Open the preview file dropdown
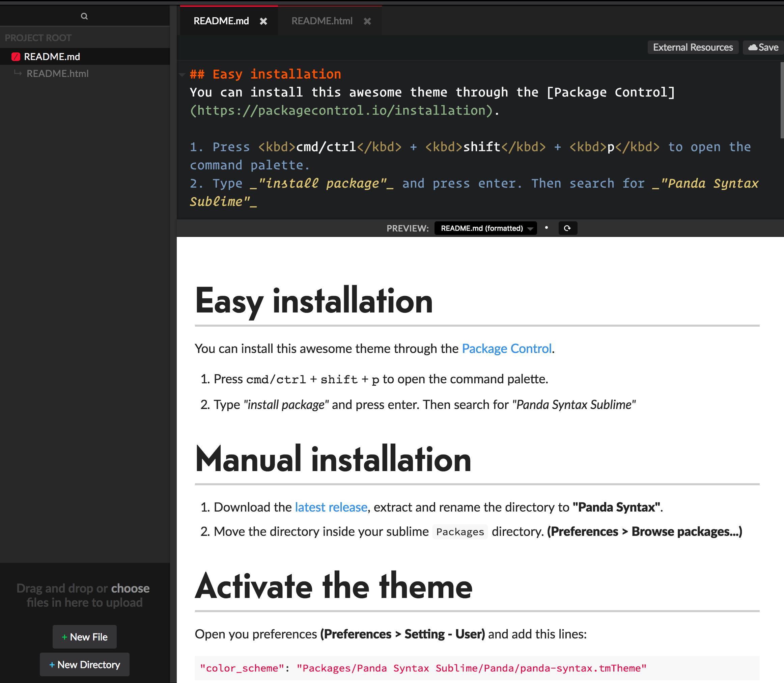 [x=485, y=228]
